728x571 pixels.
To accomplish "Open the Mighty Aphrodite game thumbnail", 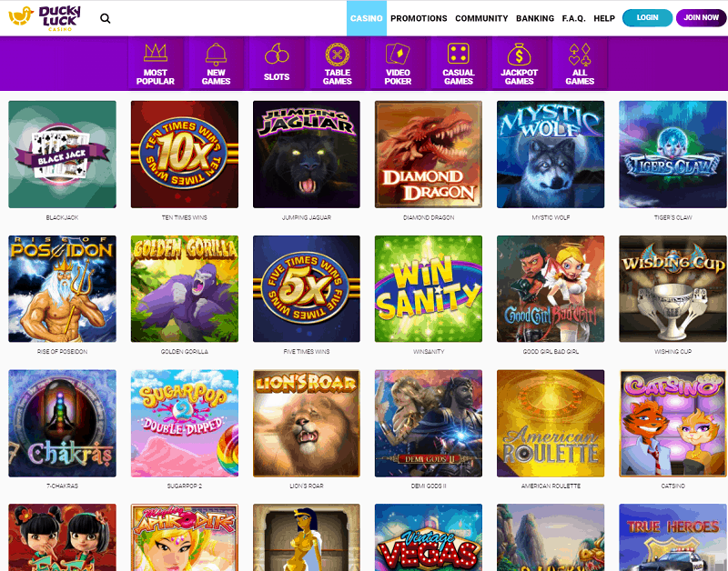I will click(185, 537).
